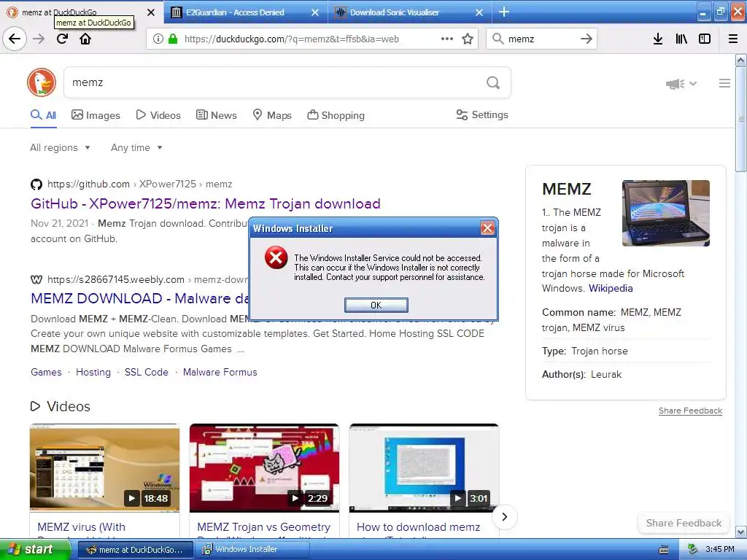Image resolution: width=747 pixels, height=560 pixels.
Task: Open GitHub XPower7125/memz result link
Action: click(205, 204)
